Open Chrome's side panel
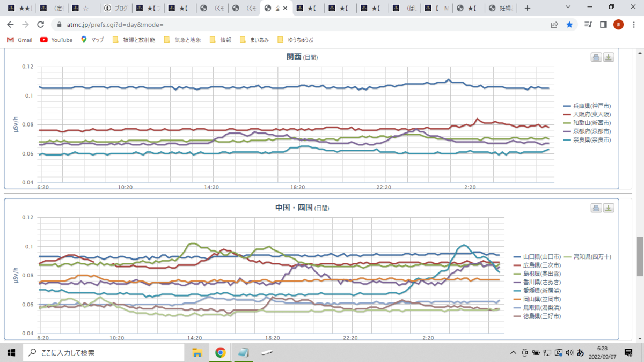 pyautogui.click(x=603, y=25)
